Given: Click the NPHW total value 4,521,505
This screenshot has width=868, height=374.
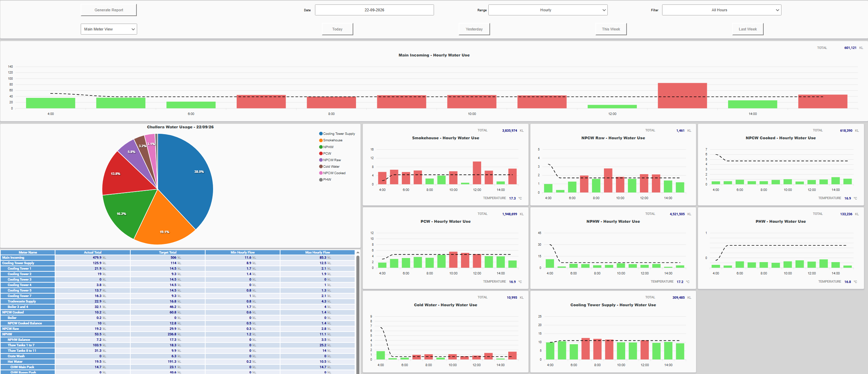Looking at the screenshot, I should 677,214.
